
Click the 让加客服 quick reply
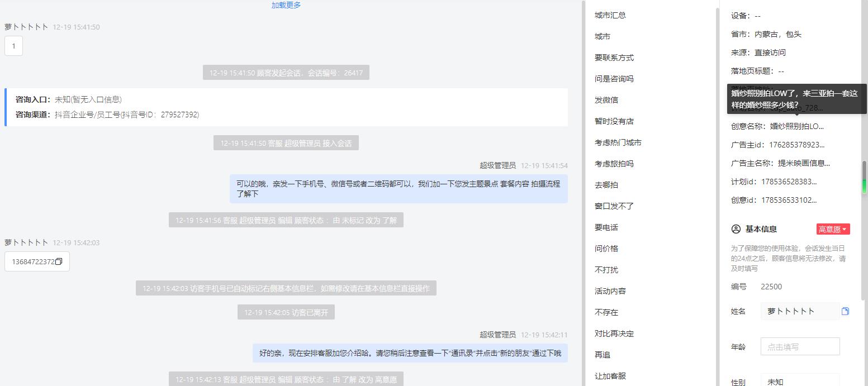click(x=610, y=376)
